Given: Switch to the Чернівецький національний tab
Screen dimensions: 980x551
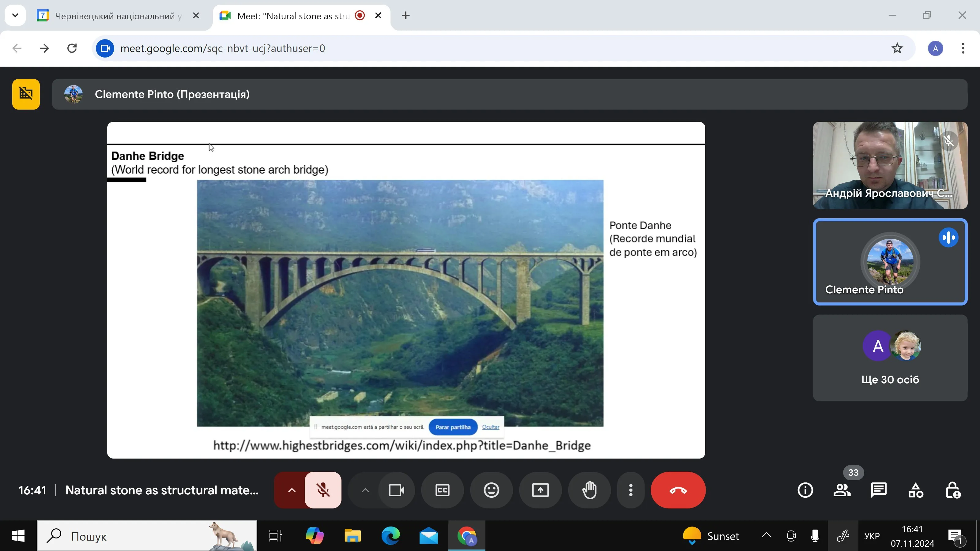Looking at the screenshot, I should pos(114,16).
